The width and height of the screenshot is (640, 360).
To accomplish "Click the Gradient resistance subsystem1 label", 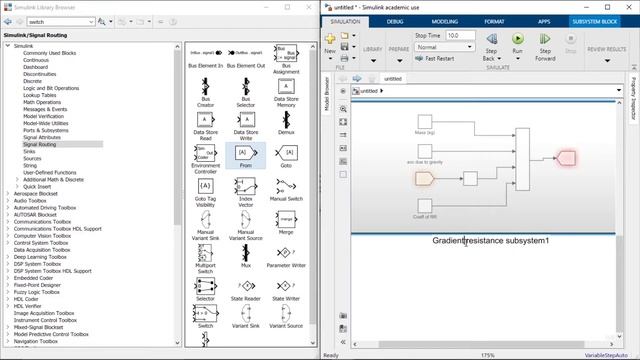I will pos(491,241).
